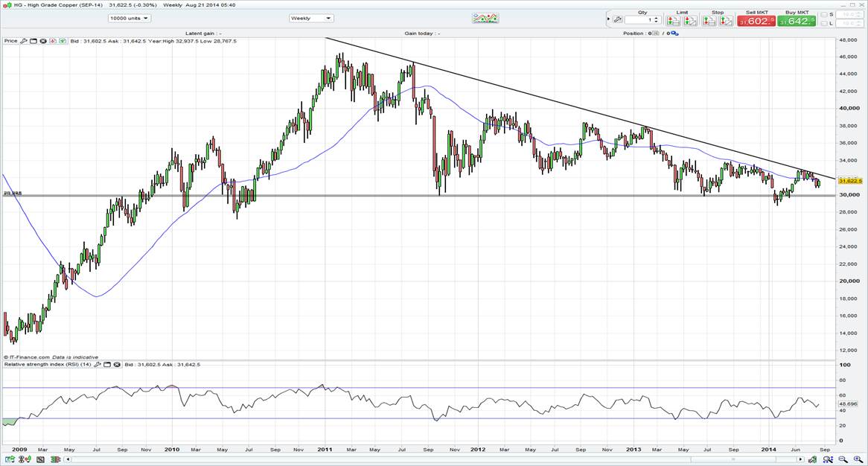Image resolution: width=868 pixels, height=466 pixels.
Task: Increase the Qty value with stepper
Action: point(656,17)
